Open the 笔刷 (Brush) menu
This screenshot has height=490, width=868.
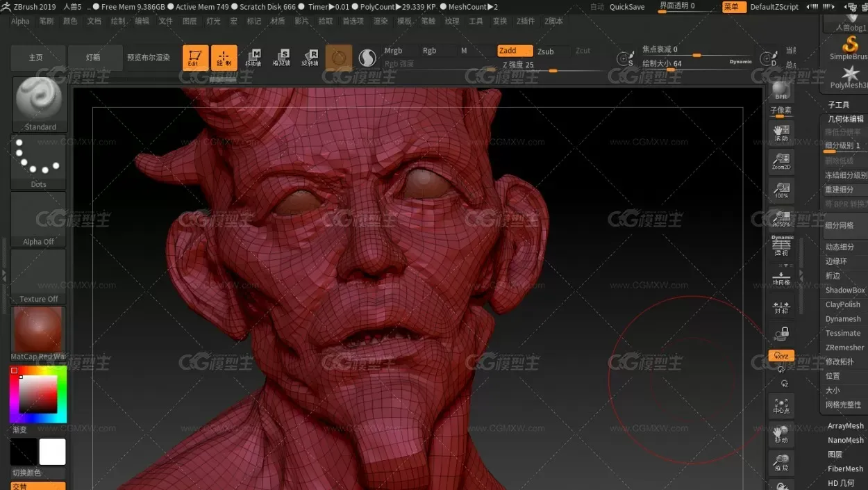tap(47, 22)
